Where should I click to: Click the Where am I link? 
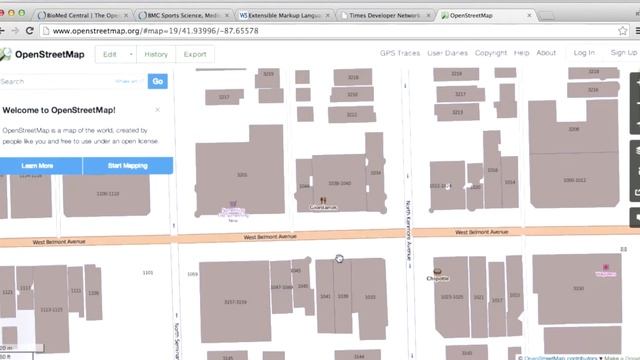[129, 81]
